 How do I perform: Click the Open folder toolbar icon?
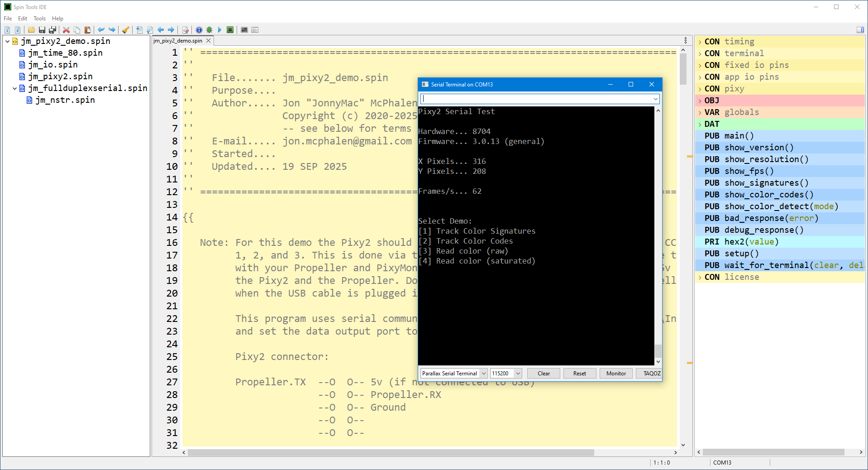point(31,30)
